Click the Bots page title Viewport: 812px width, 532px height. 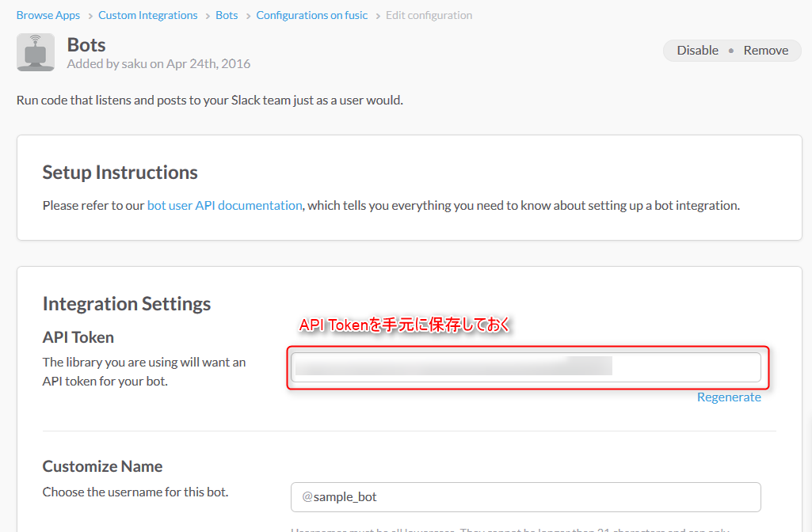pyautogui.click(x=86, y=44)
